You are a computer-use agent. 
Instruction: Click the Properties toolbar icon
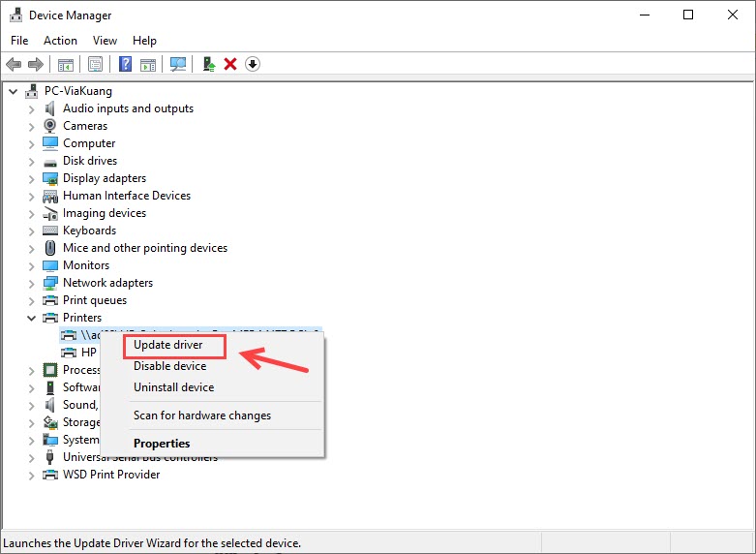click(x=95, y=64)
